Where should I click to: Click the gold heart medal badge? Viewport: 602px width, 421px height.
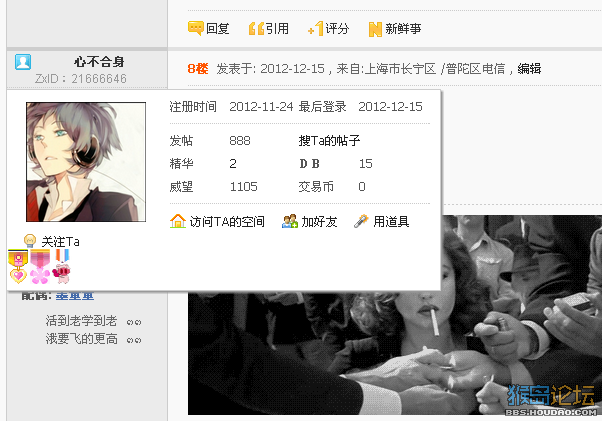pos(18,267)
